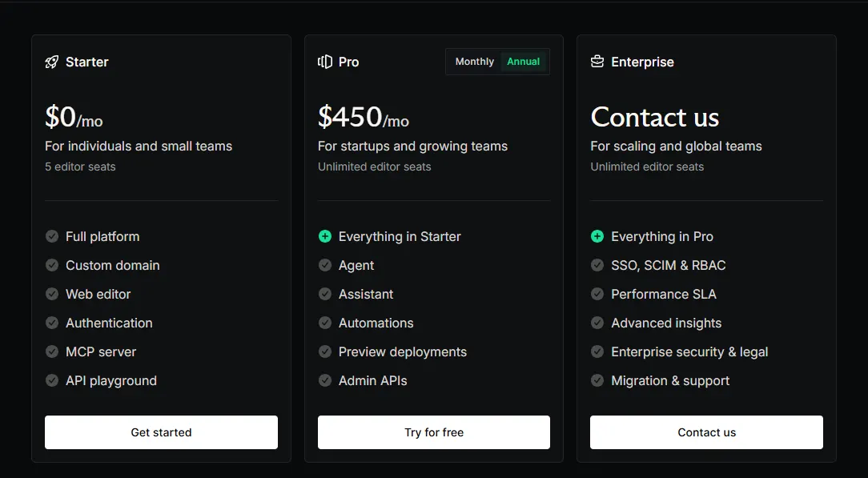Click the 'SSO, SCIM & RBAC' text
This screenshot has height=478, width=868.
coord(668,266)
